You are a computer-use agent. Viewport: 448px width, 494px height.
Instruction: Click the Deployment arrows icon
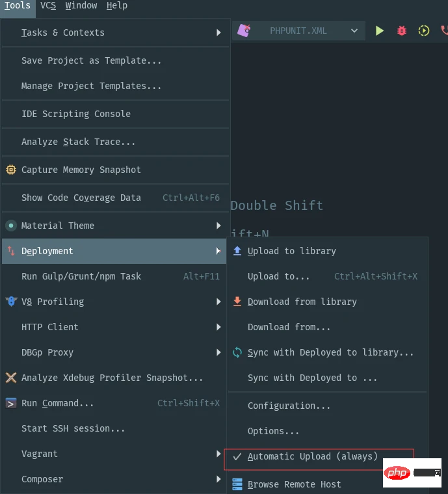tap(11, 251)
